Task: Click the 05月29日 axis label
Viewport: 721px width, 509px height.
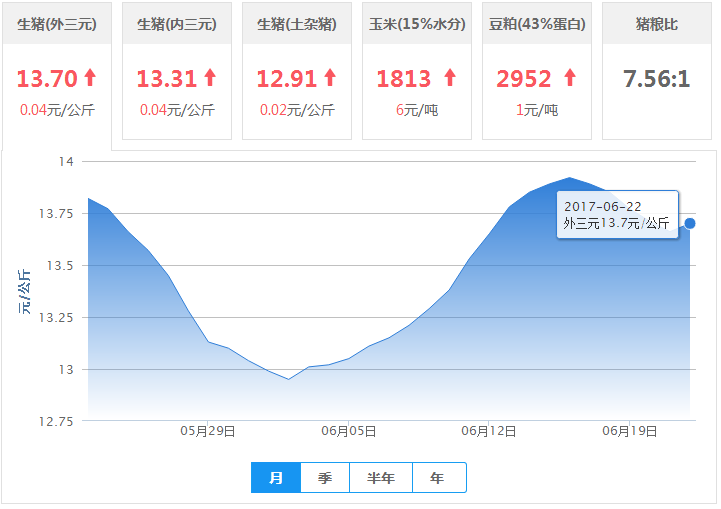Action: (208, 431)
